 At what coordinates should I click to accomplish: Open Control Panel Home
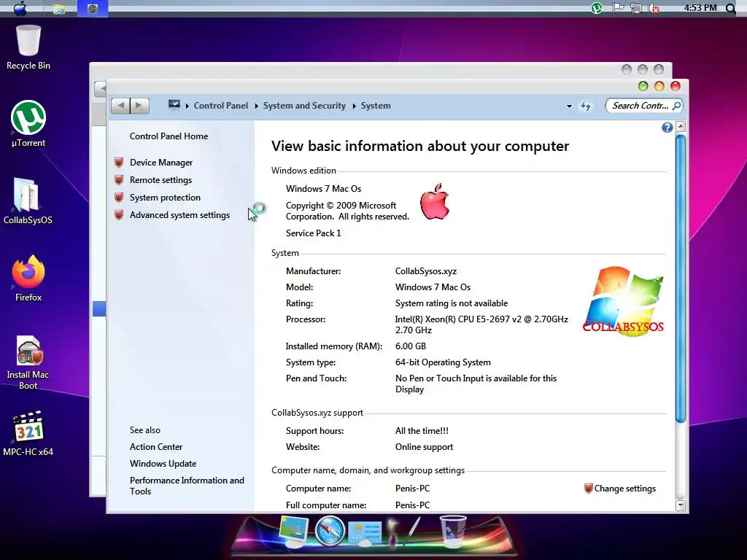[x=169, y=136]
